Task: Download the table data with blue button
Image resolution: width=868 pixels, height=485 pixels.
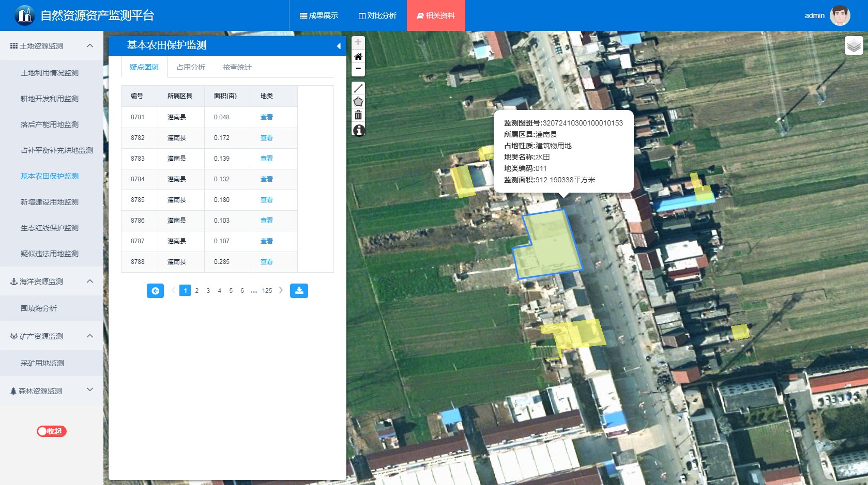Action: [299, 291]
